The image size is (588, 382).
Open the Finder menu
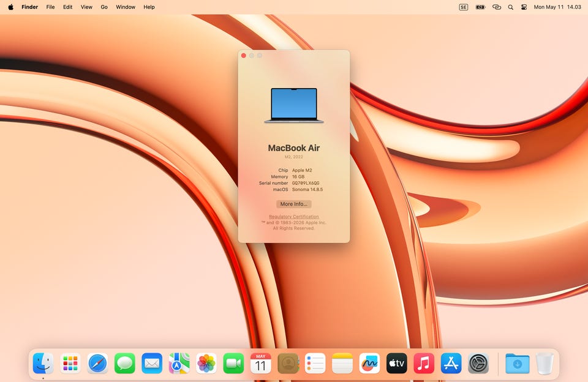pos(29,7)
